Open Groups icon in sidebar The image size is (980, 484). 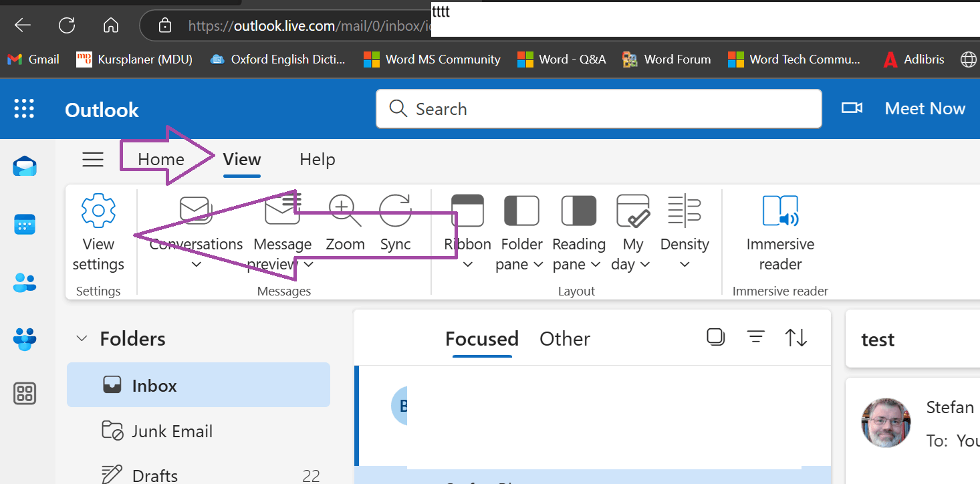point(25,339)
